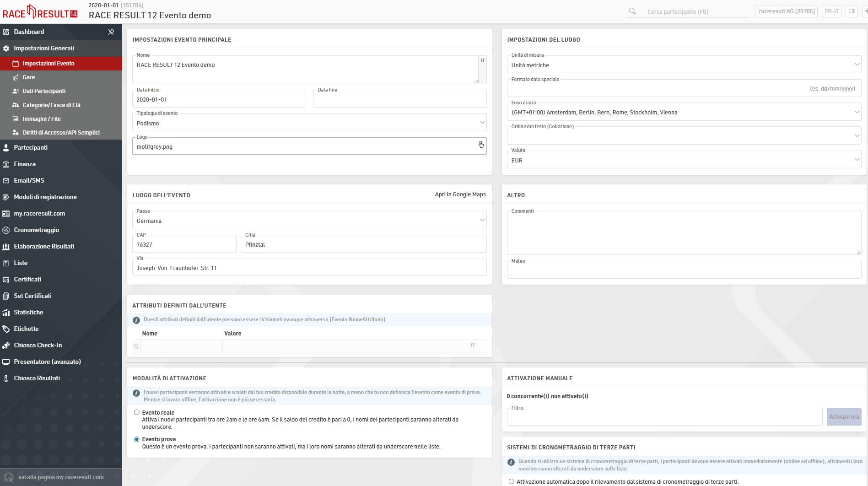
Task: Open the Statistiche section in sidebar
Action: pos(28,312)
